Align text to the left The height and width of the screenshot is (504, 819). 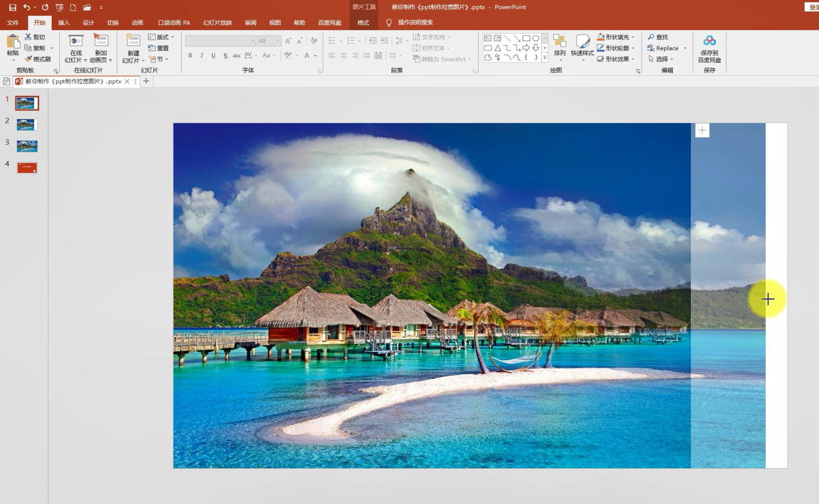332,56
